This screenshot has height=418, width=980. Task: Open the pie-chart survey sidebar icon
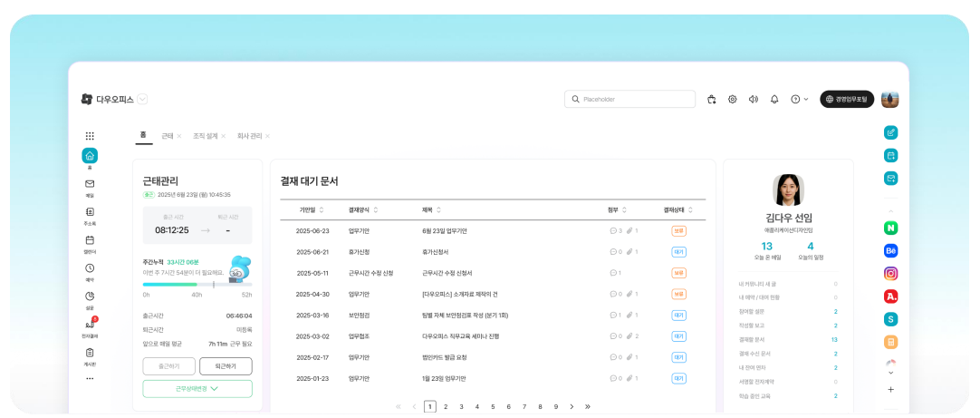(x=90, y=296)
